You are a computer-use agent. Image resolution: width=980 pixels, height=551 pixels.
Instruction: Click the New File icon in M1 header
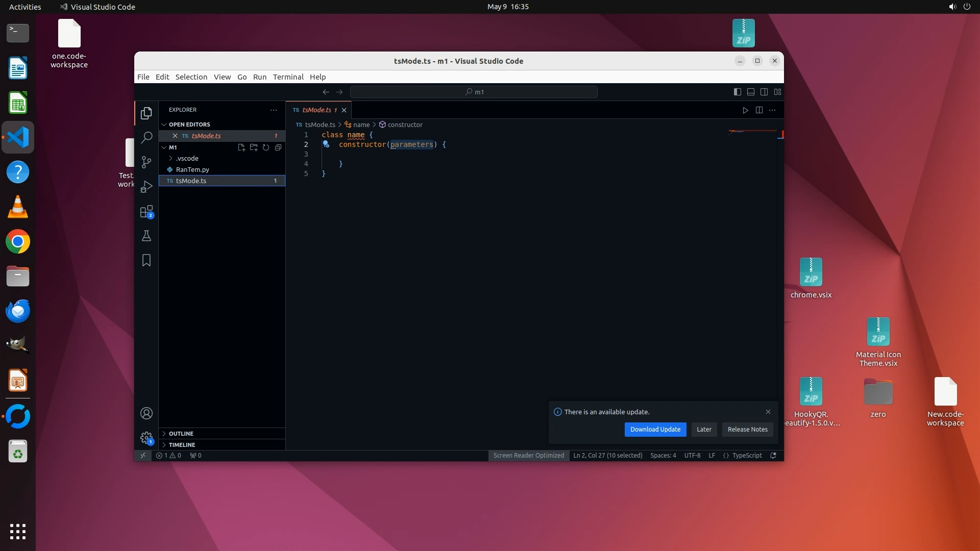click(241, 147)
